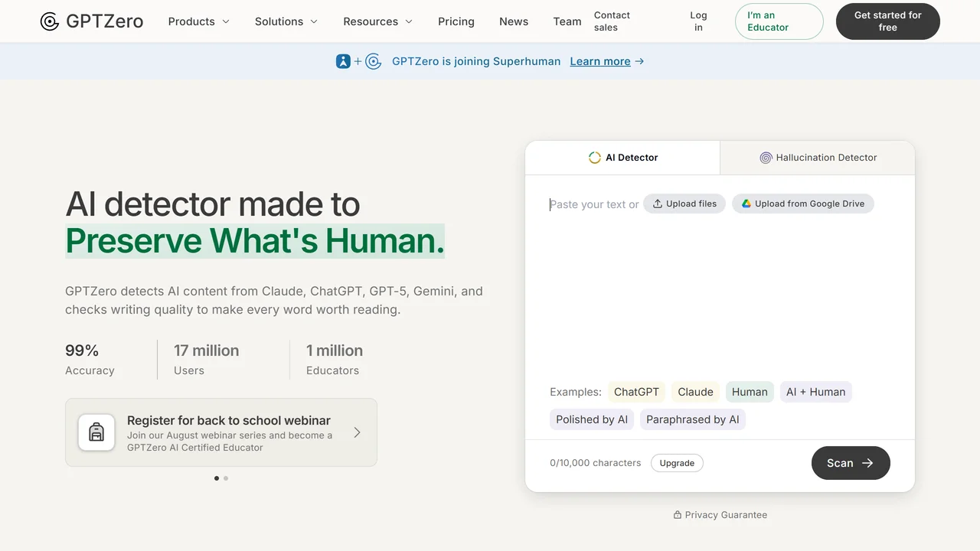
Task: Expand the Products dropdown
Action: [x=199, y=21]
